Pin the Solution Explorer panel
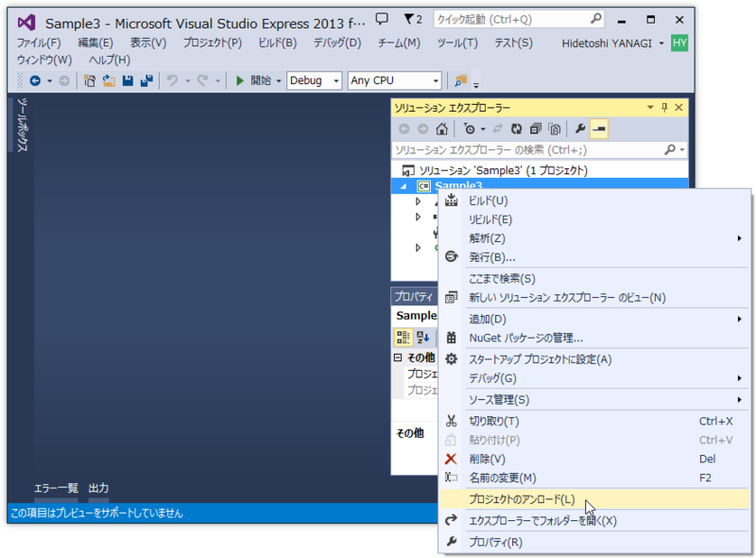This screenshot has width=756, height=558. click(x=664, y=107)
